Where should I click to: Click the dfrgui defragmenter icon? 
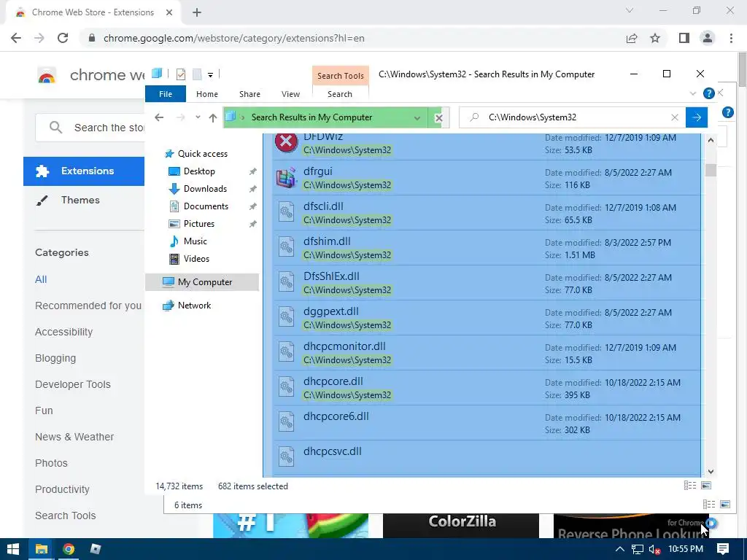click(286, 178)
